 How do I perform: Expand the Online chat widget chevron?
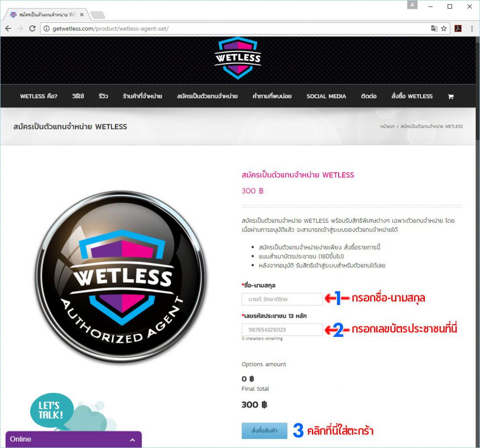pyautogui.click(x=132, y=440)
